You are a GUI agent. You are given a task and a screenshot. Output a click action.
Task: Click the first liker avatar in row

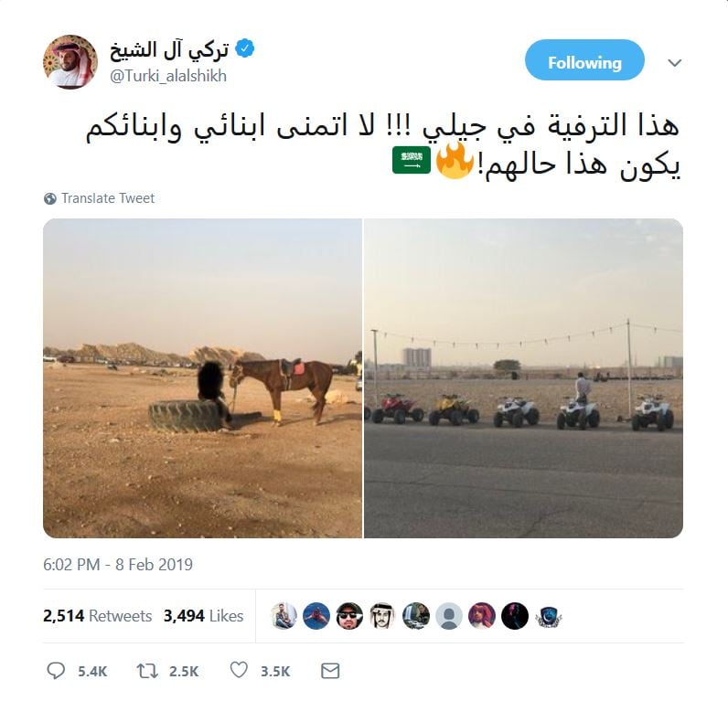pyautogui.click(x=284, y=616)
